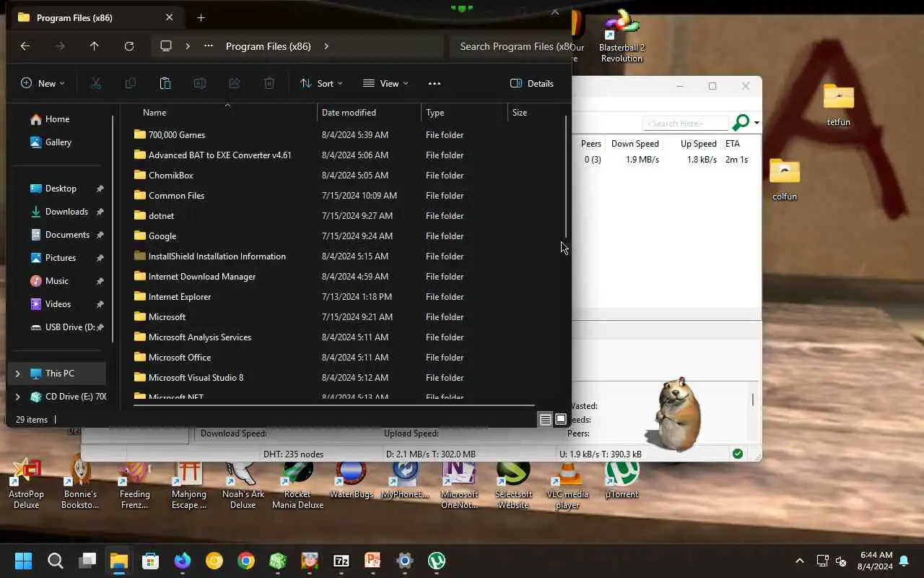Image resolution: width=924 pixels, height=578 pixels.
Task: Click the µTorrent Search Here field
Action: coord(686,124)
